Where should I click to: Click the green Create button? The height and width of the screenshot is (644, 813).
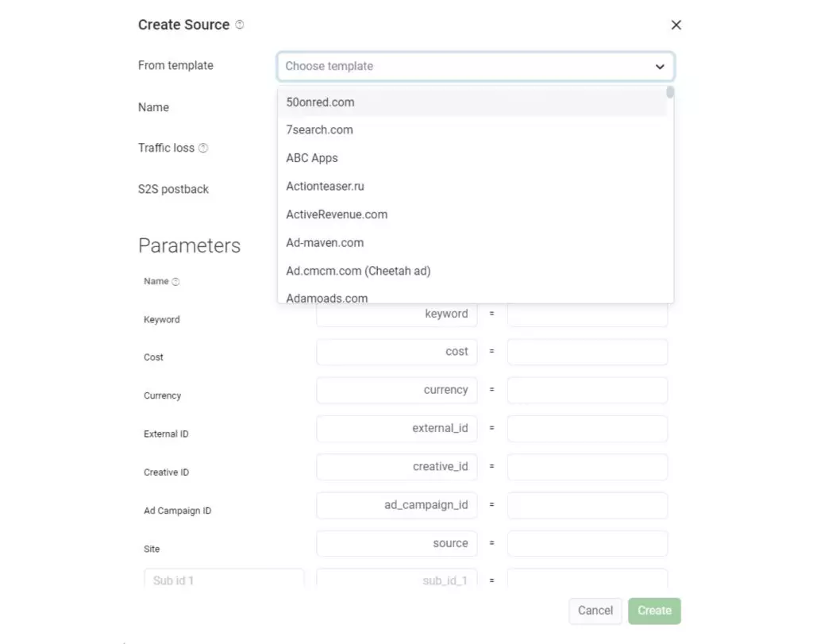(x=654, y=611)
